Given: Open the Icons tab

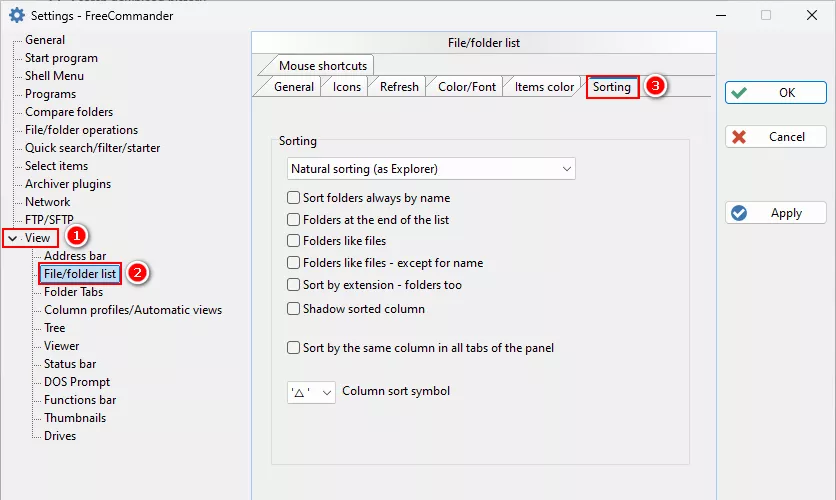Looking at the screenshot, I should pyautogui.click(x=347, y=87).
